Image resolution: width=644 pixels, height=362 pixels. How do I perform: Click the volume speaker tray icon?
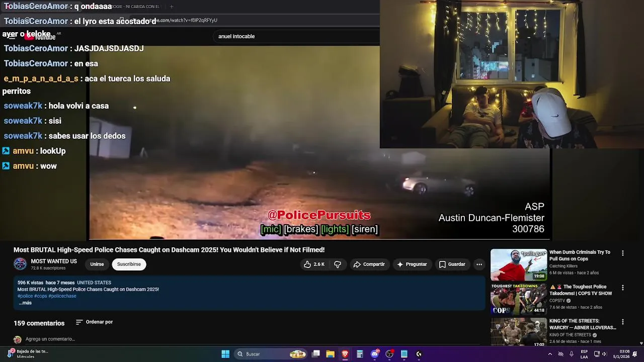coord(605,354)
